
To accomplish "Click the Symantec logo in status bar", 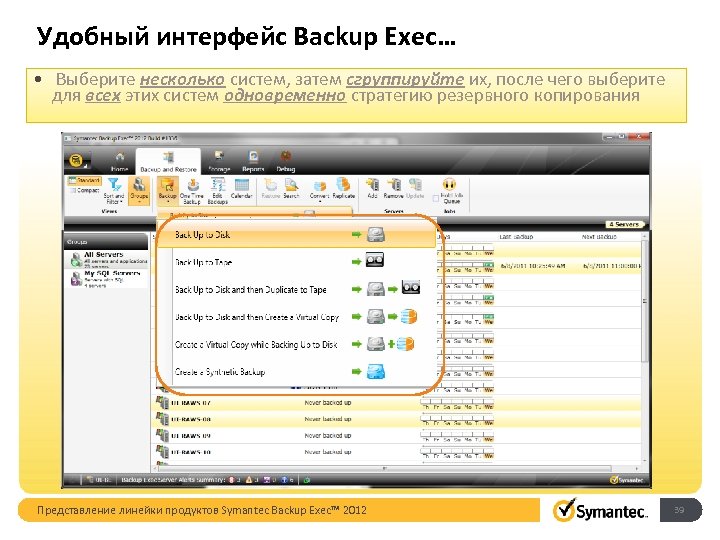I will pos(626,480).
